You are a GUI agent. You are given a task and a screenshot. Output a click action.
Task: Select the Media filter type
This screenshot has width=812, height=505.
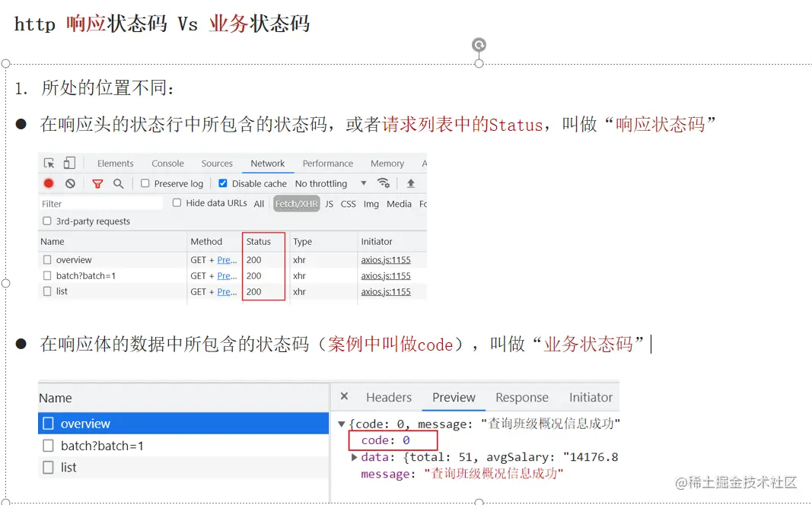pyautogui.click(x=399, y=204)
